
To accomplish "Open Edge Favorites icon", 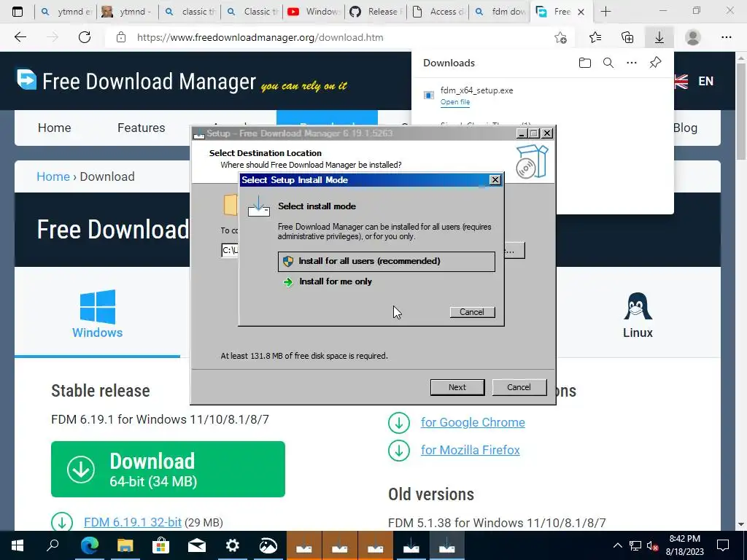I will coord(595,37).
